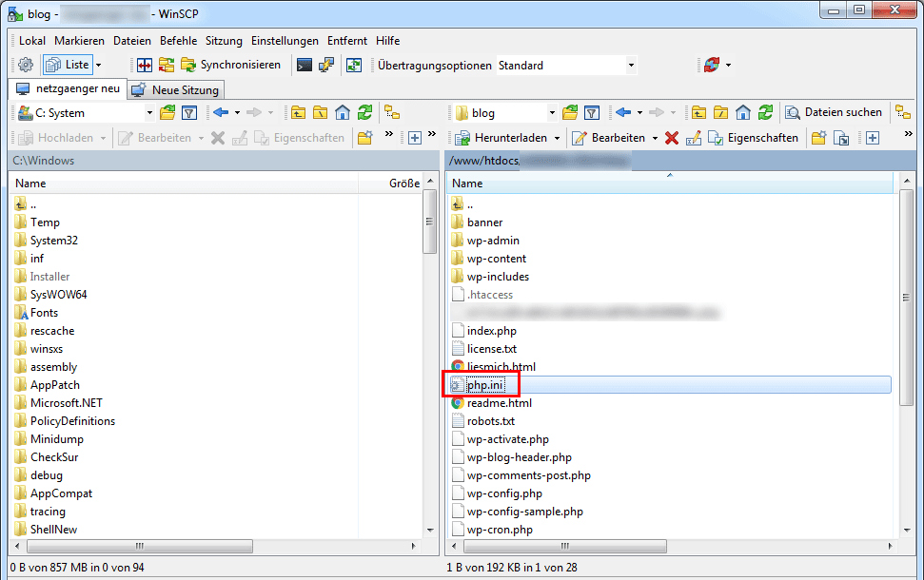924x580 pixels.
Task: Select the wp-config.php file
Action: click(x=504, y=493)
